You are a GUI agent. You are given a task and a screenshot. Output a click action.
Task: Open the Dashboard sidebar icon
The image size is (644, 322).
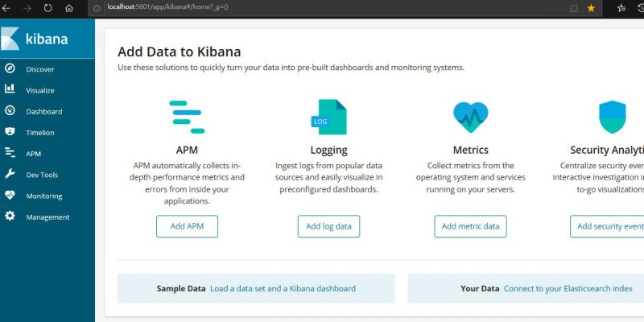[x=10, y=111]
